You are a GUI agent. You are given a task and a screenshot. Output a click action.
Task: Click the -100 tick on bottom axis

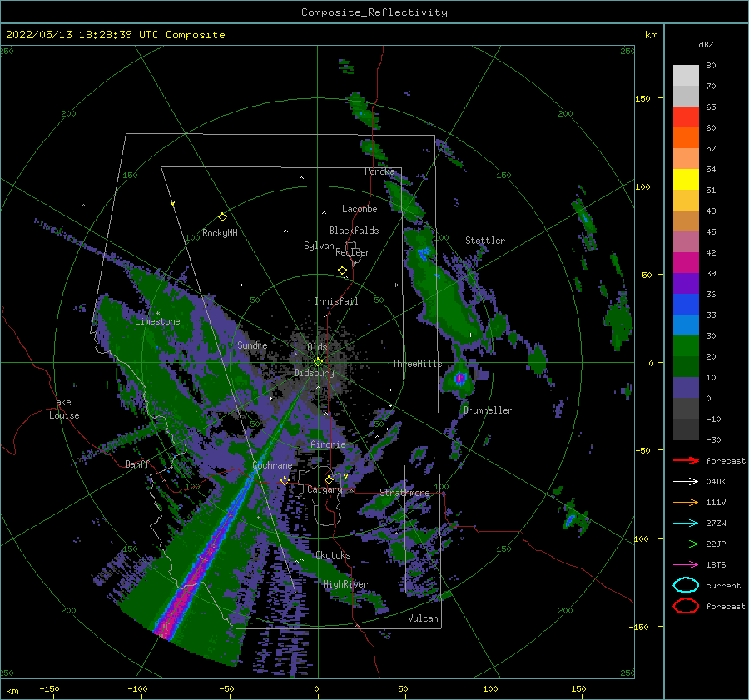pos(137,689)
